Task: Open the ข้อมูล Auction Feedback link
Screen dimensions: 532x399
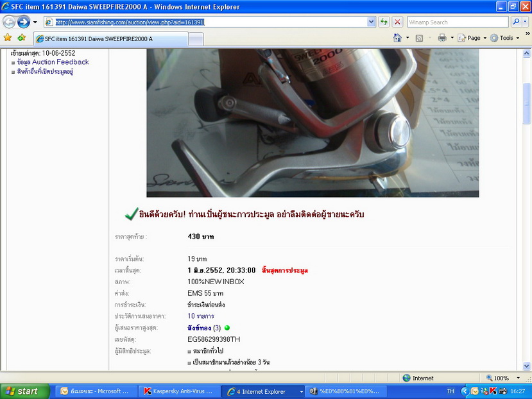Action: tap(53, 62)
